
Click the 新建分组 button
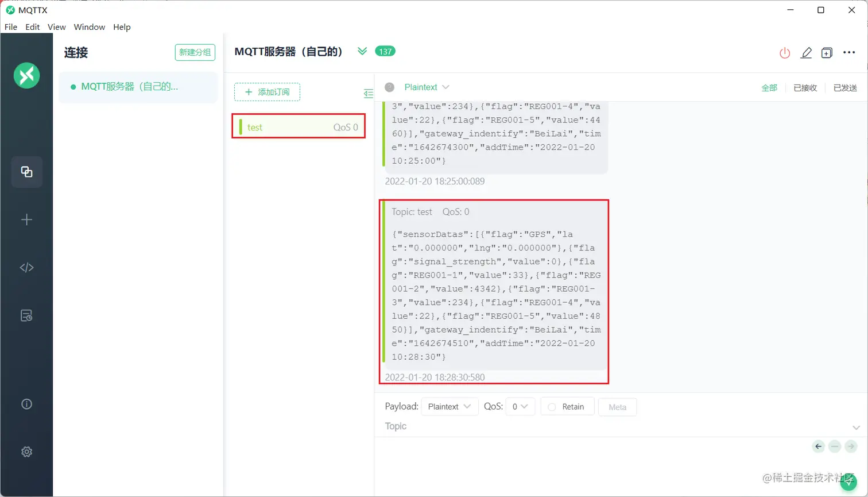(x=195, y=52)
